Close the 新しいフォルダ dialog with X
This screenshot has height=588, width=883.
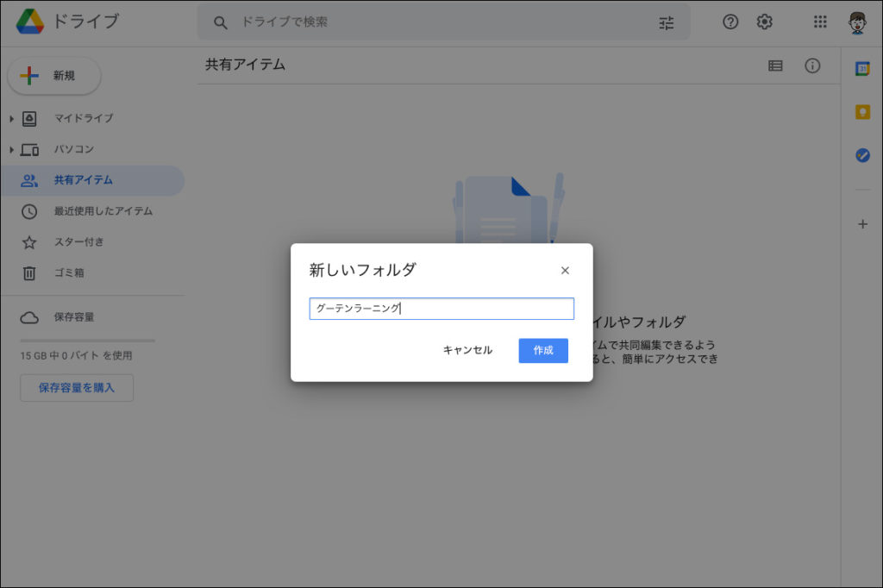pyautogui.click(x=565, y=271)
